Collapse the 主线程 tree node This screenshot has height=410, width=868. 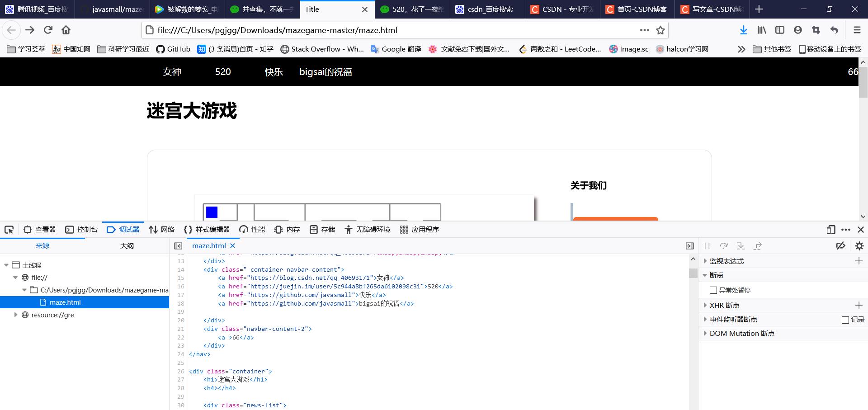point(6,265)
